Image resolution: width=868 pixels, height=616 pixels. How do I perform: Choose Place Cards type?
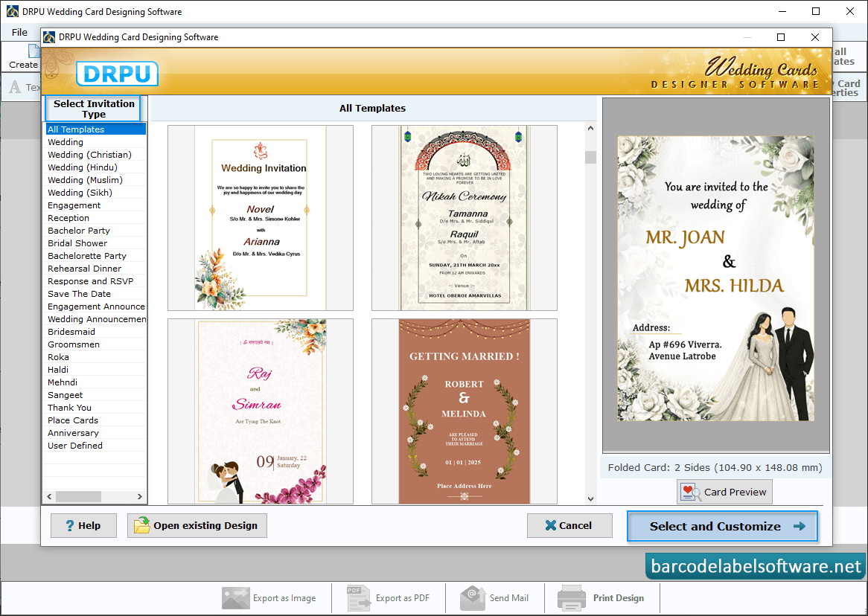coord(95,420)
